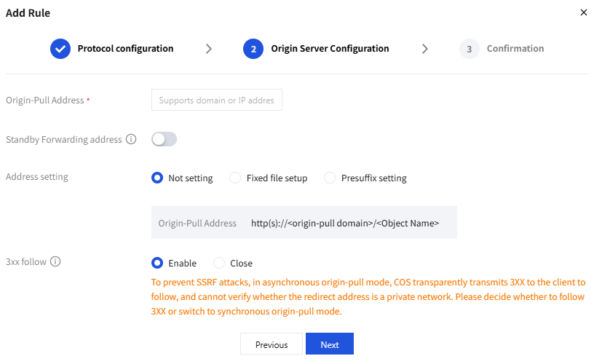
Task: Click the info icon beside Standby Forwarding address
Action: (131, 139)
